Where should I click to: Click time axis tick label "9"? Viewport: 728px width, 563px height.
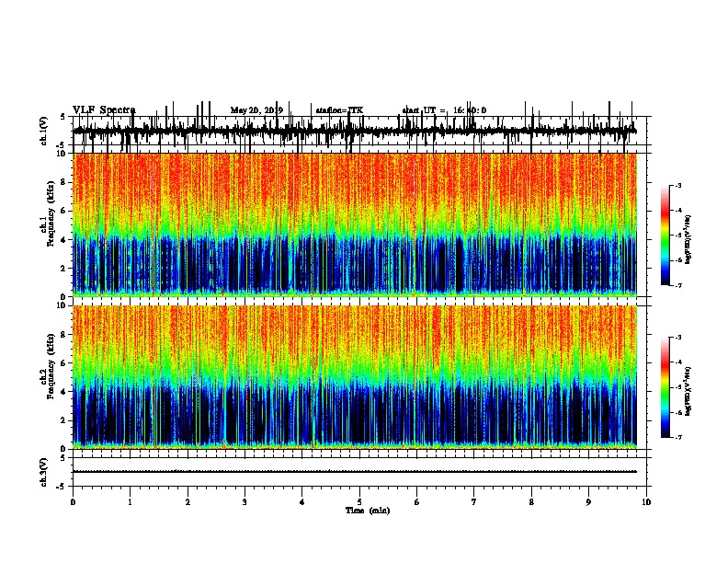pos(588,502)
